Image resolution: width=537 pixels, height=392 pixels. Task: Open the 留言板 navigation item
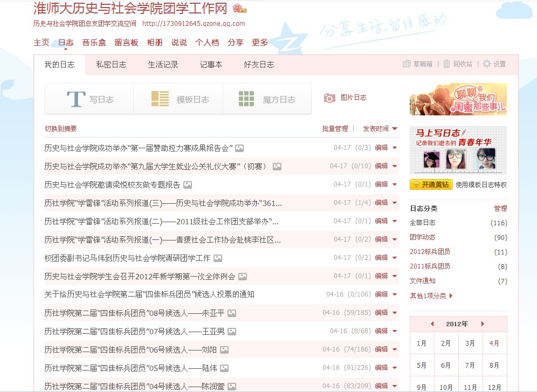126,43
